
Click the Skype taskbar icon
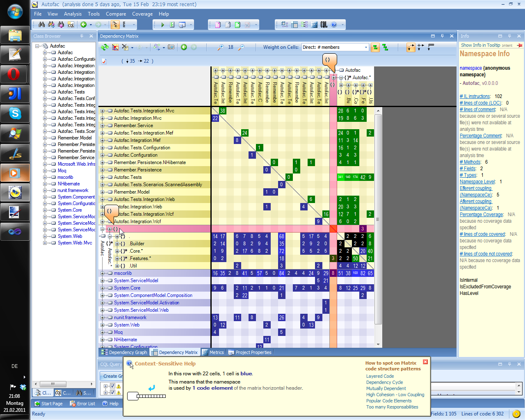coord(15,114)
